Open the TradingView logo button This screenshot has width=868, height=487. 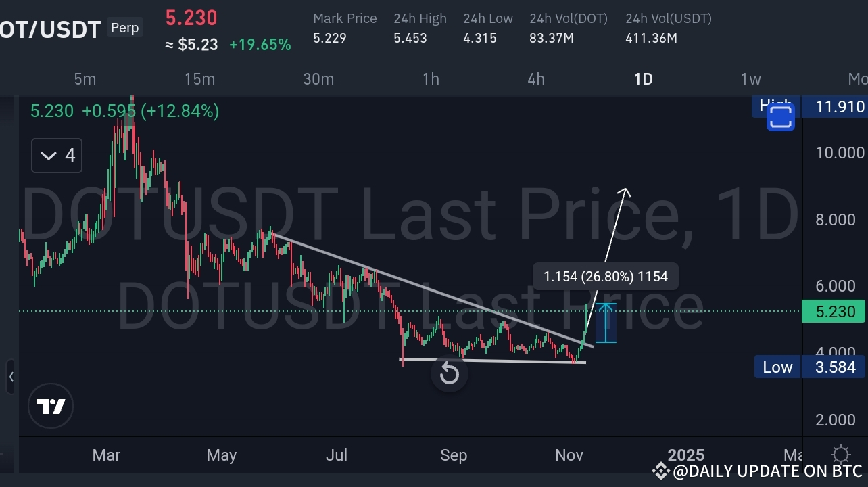click(51, 406)
